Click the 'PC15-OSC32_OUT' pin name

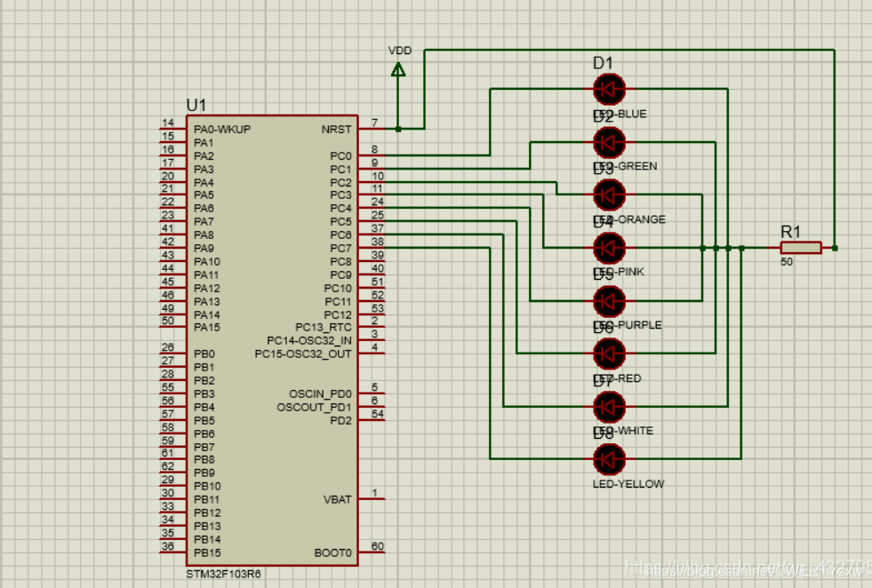click(303, 354)
